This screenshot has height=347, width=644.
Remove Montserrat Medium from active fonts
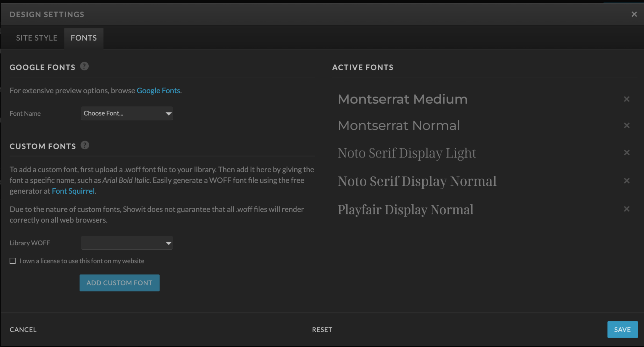point(626,99)
